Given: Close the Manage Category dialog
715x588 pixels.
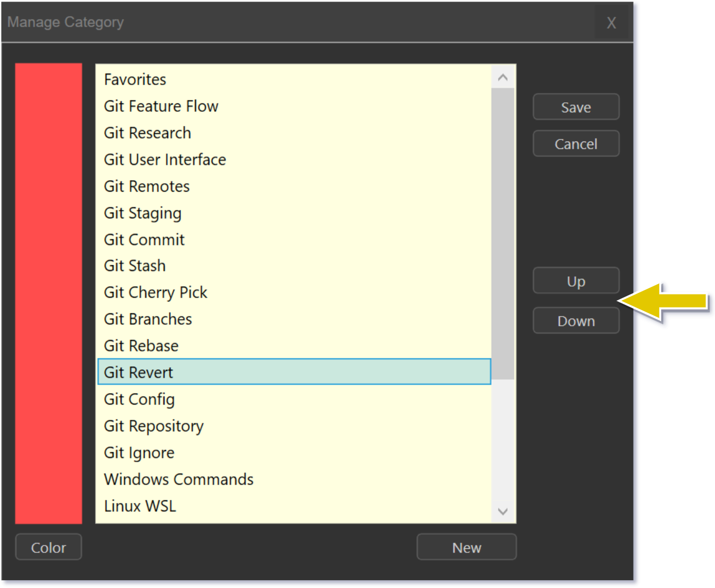Looking at the screenshot, I should (x=611, y=23).
